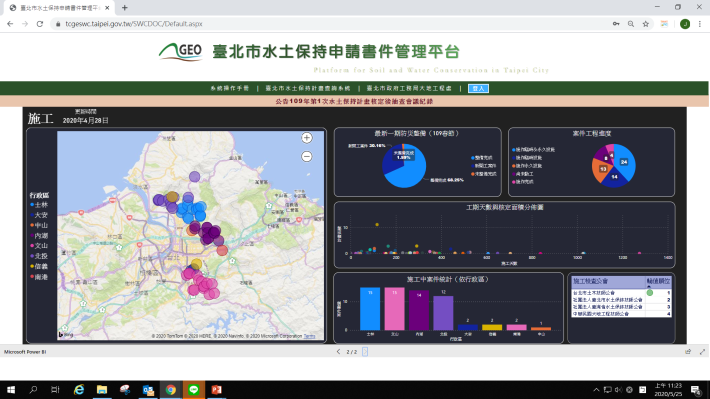Zoom in on the Bing map
This screenshot has width=710, height=399.
click(307, 138)
